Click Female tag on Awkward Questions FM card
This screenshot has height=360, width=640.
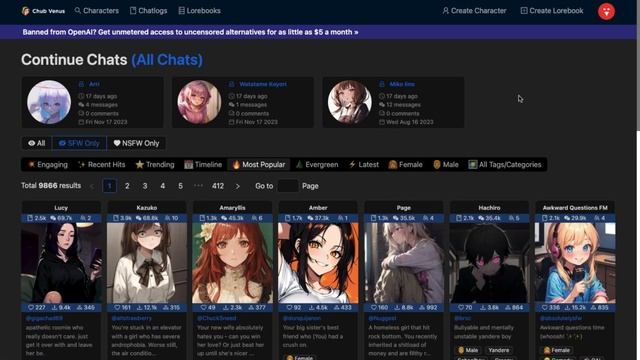click(x=557, y=350)
